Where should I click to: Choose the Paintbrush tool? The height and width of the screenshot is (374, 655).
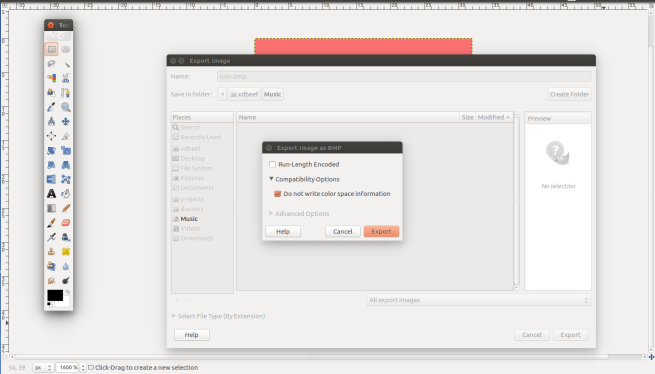[51, 223]
